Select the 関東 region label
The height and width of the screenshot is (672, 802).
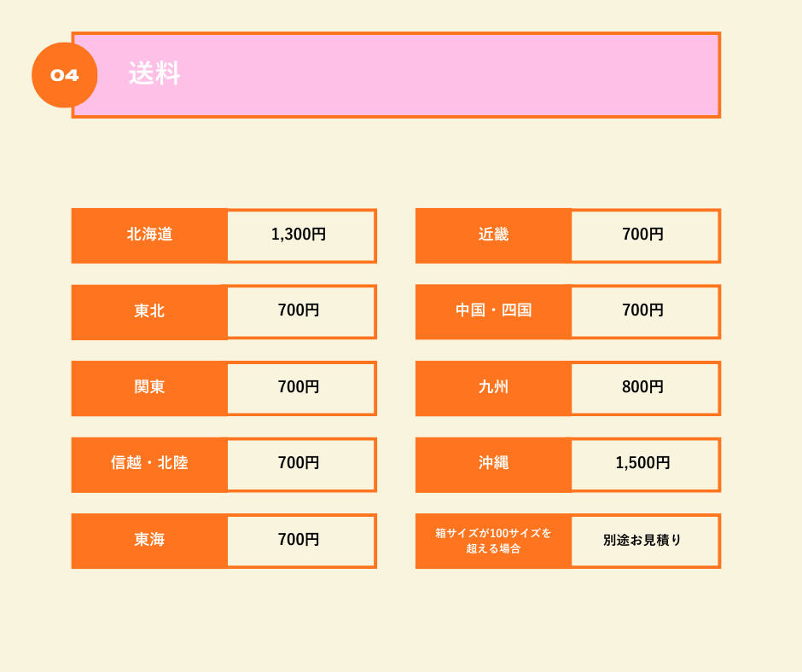149,387
